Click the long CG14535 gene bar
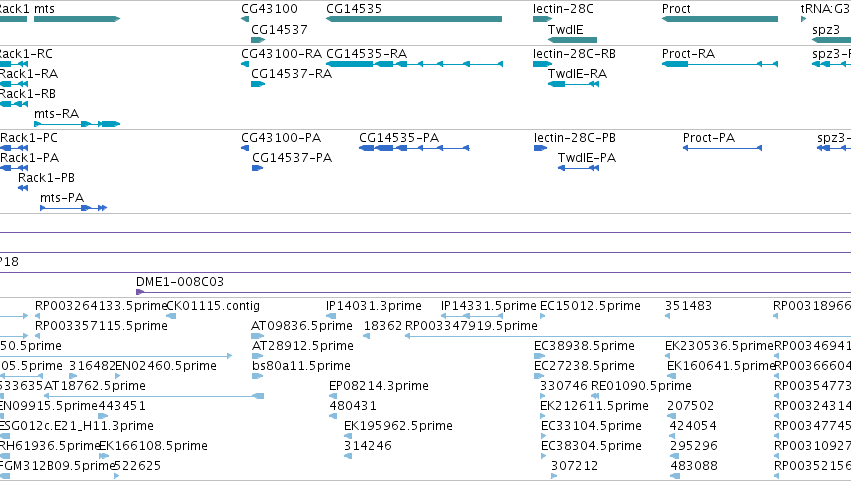 pos(414,19)
